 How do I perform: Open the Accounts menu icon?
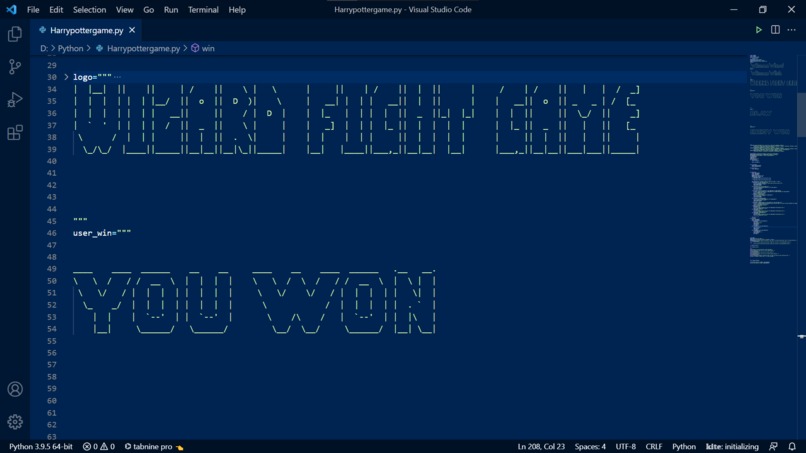point(15,389)
